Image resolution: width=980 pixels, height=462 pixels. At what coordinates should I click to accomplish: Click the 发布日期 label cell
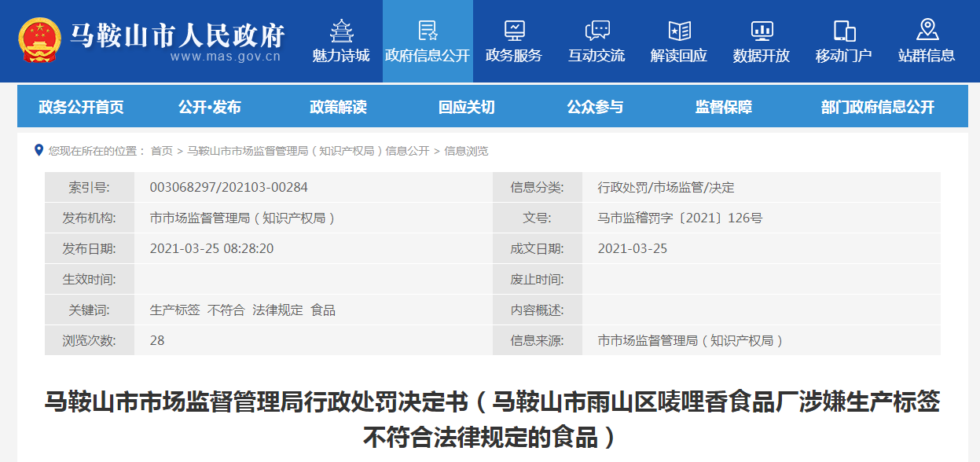pos(90,249)
